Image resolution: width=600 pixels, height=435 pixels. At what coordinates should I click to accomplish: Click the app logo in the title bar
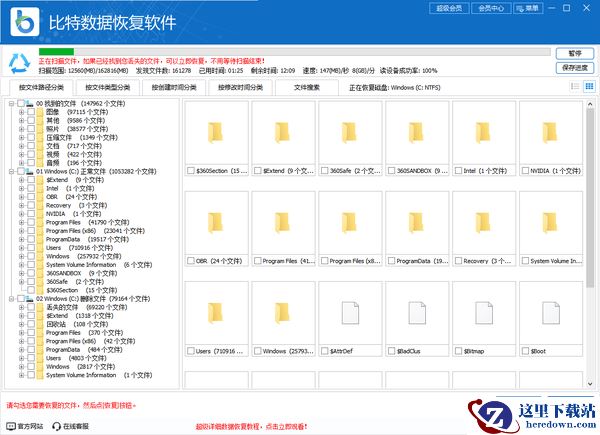(x=25, y=22)
